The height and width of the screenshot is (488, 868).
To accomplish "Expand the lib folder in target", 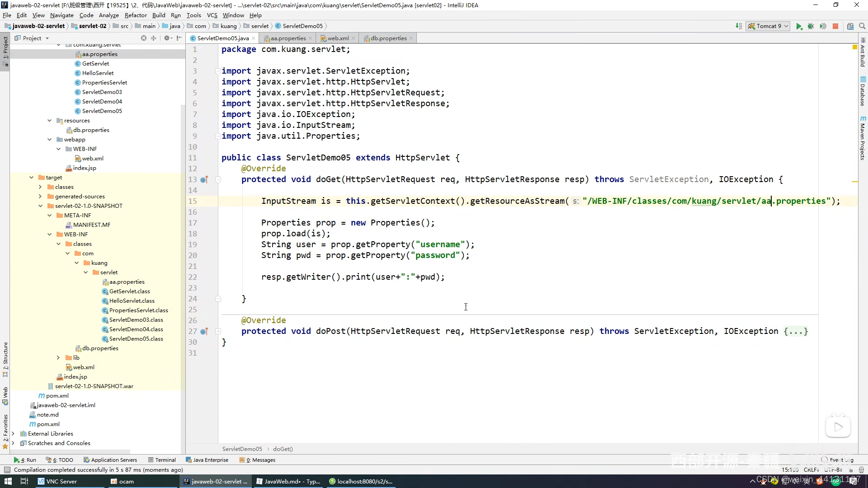I will coord(58,358).
